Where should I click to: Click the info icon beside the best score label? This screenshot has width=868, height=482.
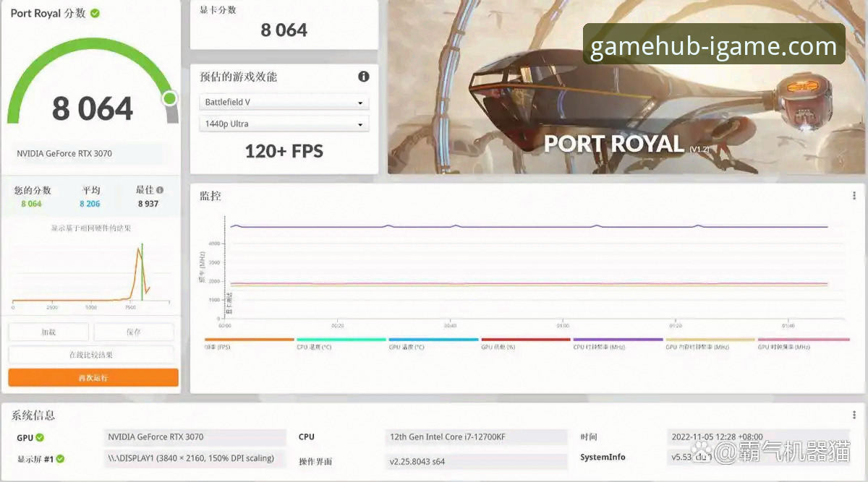point(160,190)
